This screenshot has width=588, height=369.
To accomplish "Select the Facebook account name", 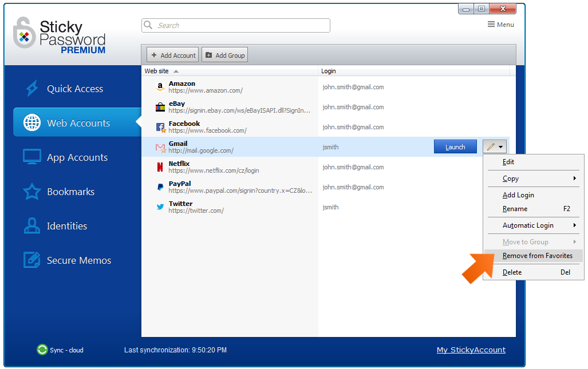I will [x=184, y=123].
